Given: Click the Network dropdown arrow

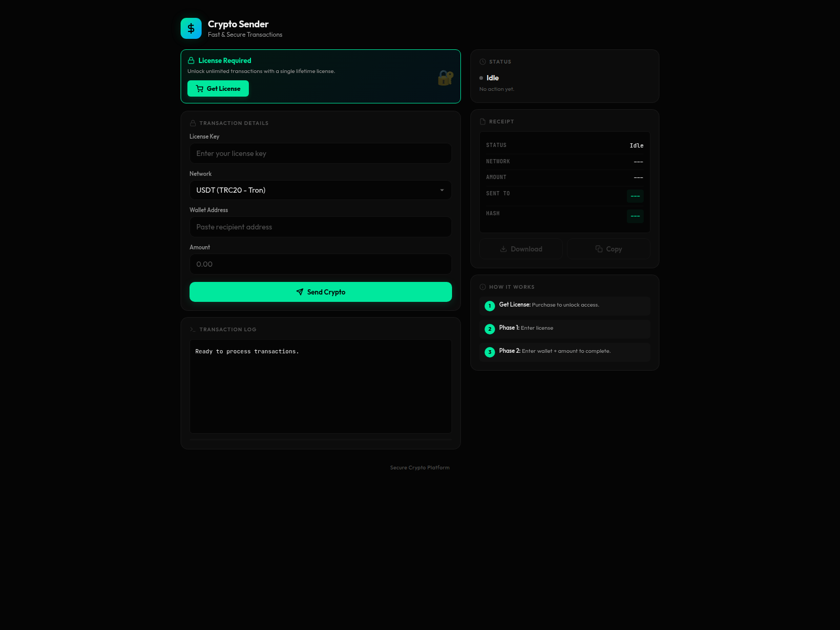Looking at the screenshot, I should pos(442,190).
